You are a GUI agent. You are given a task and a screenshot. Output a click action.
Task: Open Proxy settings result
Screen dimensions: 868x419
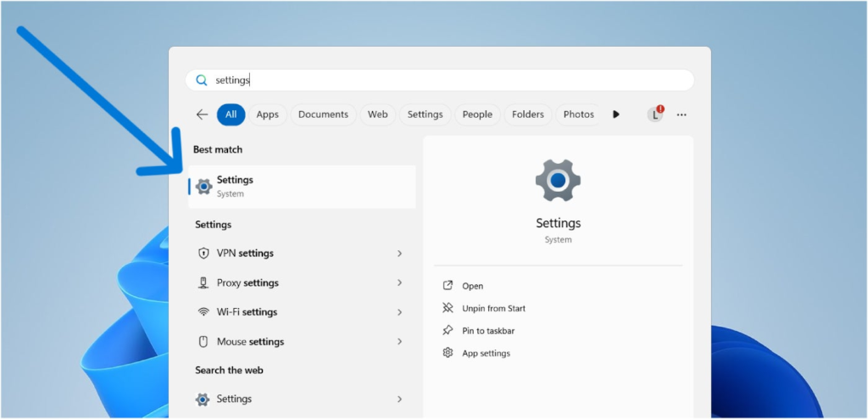click(302, 282)
